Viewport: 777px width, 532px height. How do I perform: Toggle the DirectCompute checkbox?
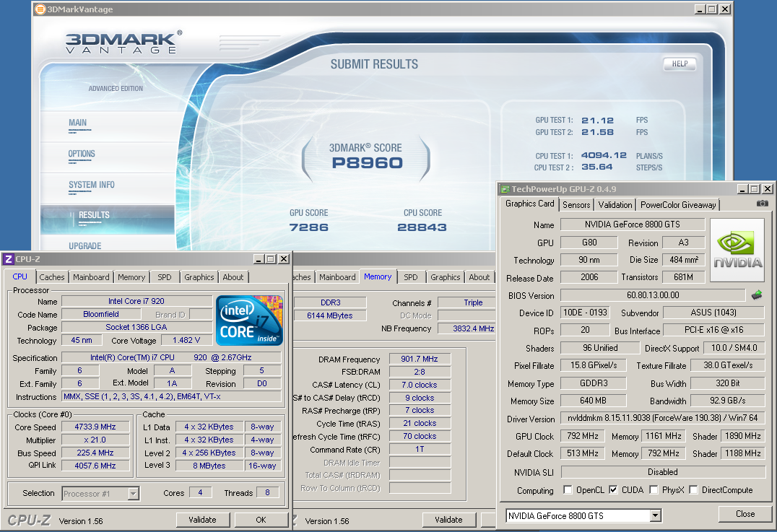[694, 490]
